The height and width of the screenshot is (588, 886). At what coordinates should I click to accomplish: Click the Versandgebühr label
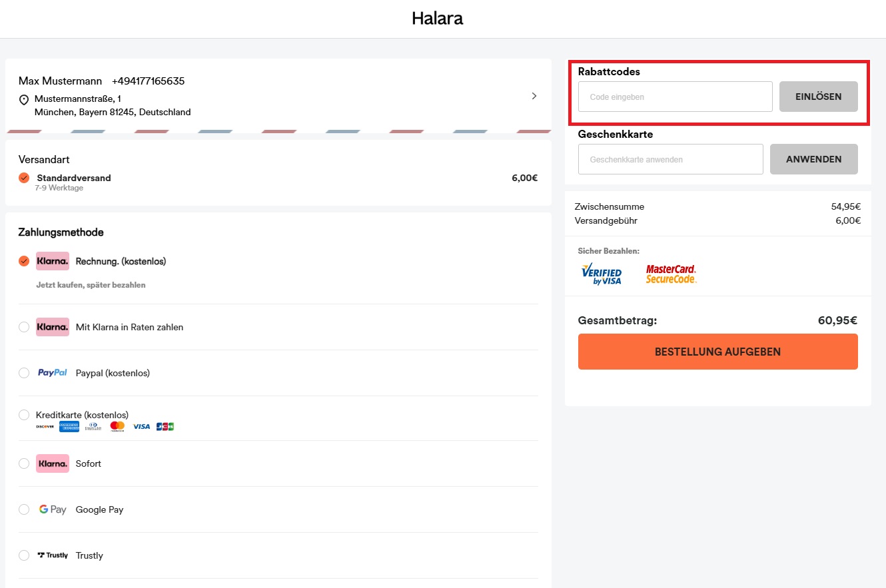(x=606, y=221)
